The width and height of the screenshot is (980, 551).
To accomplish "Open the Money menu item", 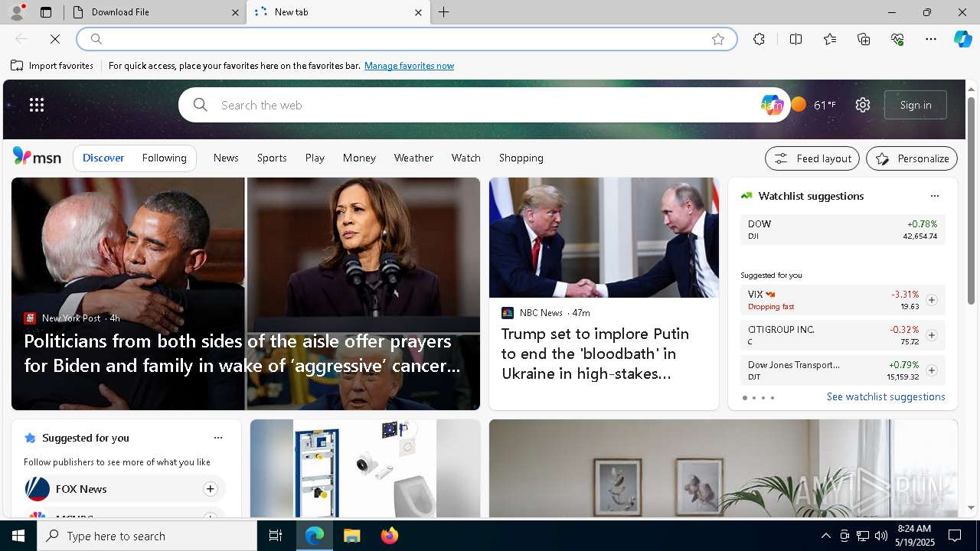I will pyautogui.click(x=359, y=158).
